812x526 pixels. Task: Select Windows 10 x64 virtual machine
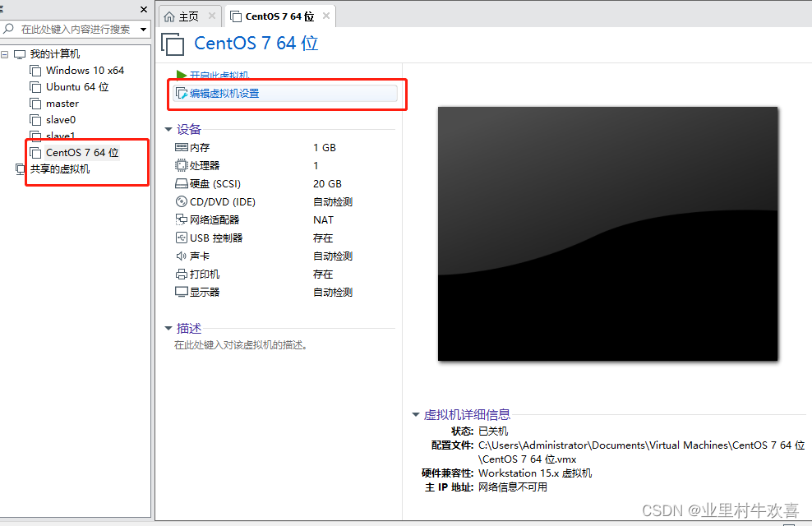85,71
